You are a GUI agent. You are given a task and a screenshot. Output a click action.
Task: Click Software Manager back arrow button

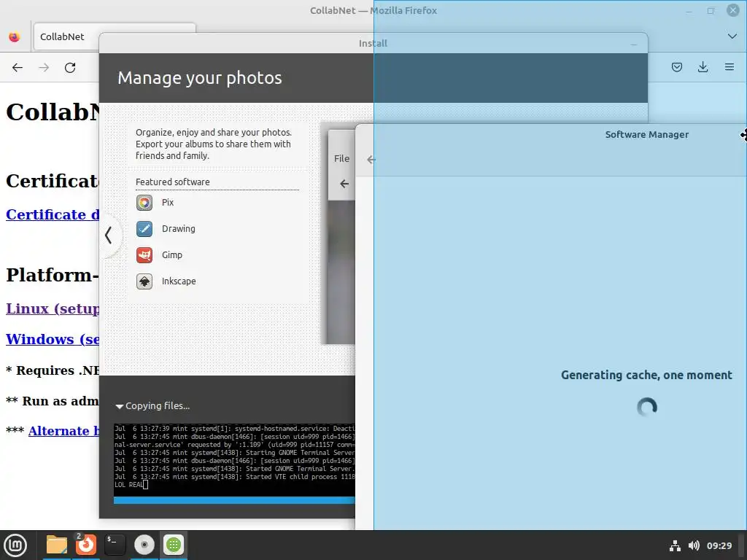tap(371, 160)
